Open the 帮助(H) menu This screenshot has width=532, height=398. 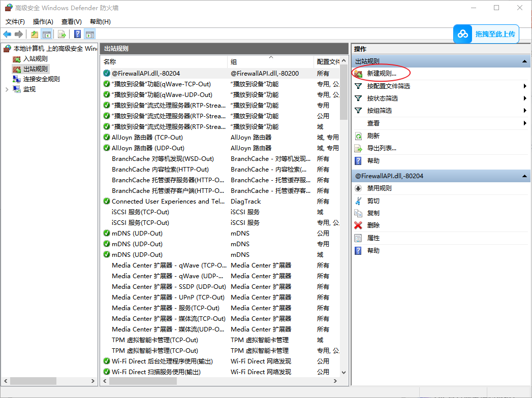click(100, 22)
